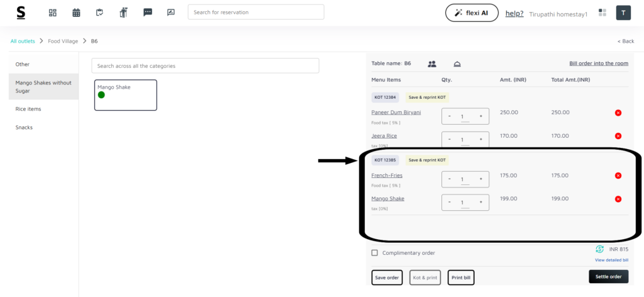The image size is (644, 297).
Task: Open the View detailed bill link
Action: [611, 260]
